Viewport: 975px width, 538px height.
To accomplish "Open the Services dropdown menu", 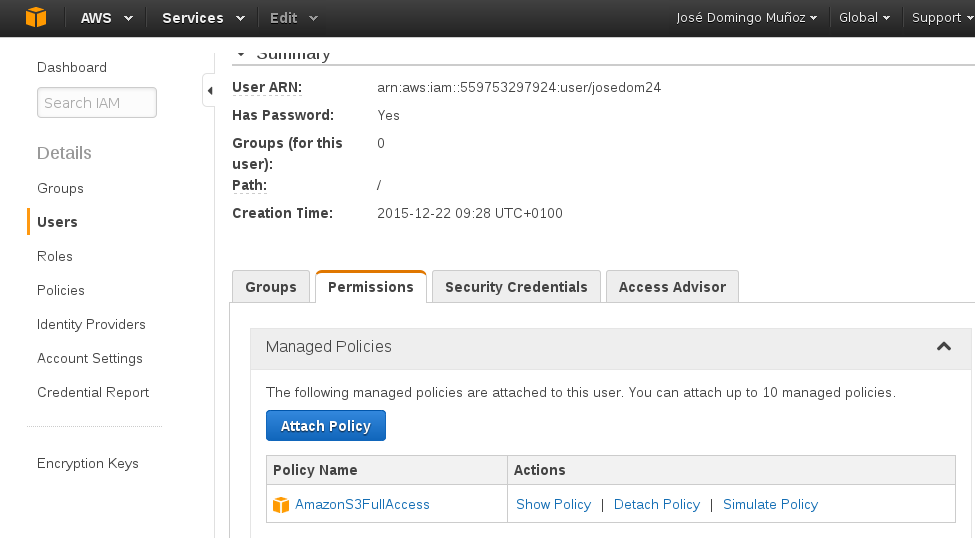I will (x=203, y=18).
